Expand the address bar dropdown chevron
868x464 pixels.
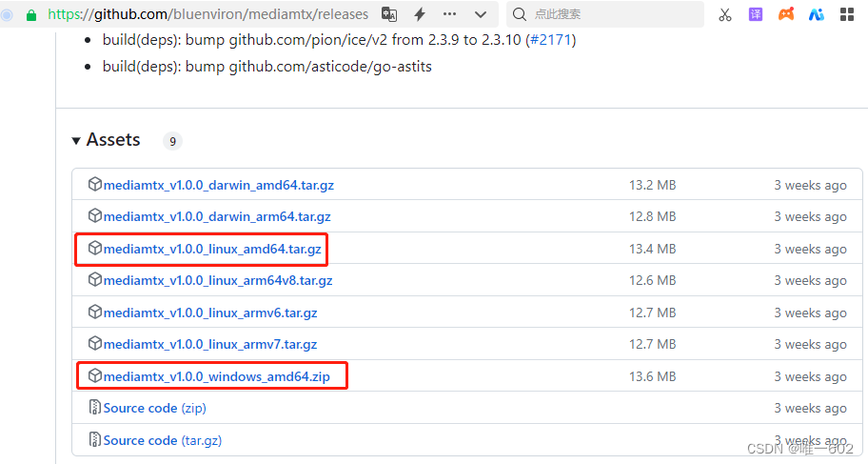click(481, 15)
